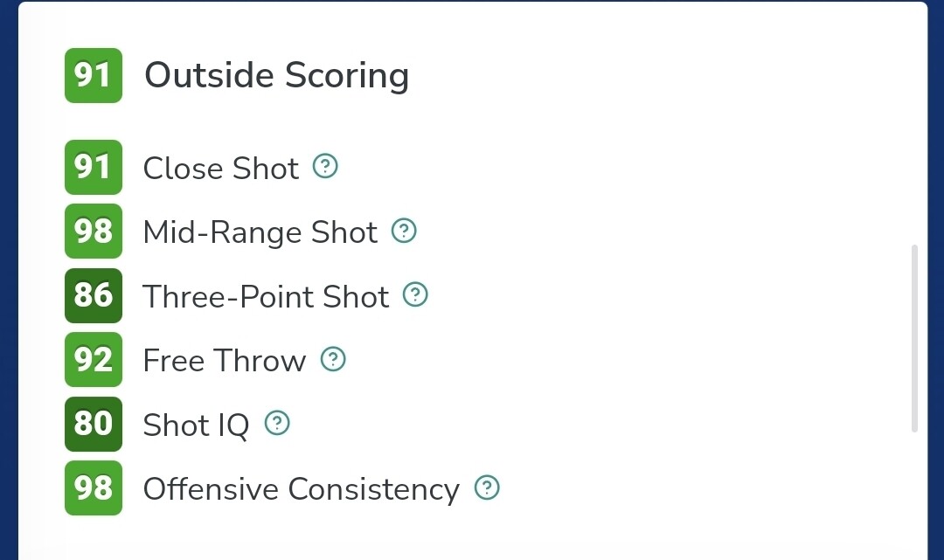Show info for Free Throw via its help icon
This screenshot has width=944, height=560.
pos(333,359)
